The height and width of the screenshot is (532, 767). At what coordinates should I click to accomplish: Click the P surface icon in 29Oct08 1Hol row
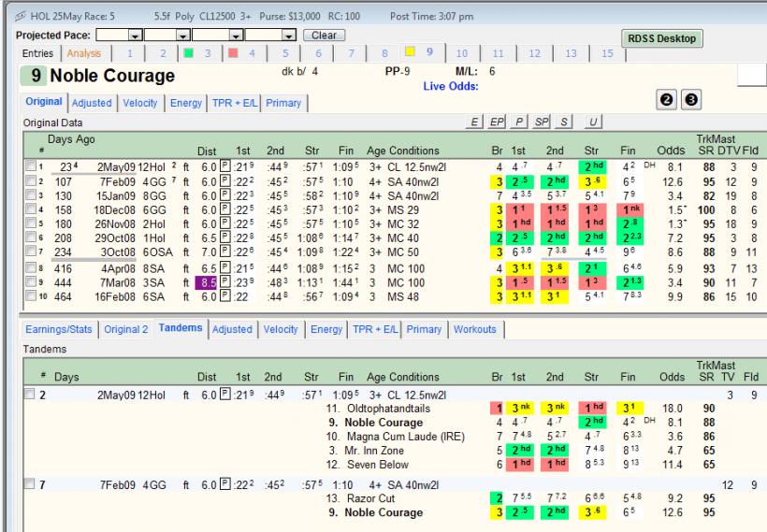pyautogui.click(x=225, y=237)
